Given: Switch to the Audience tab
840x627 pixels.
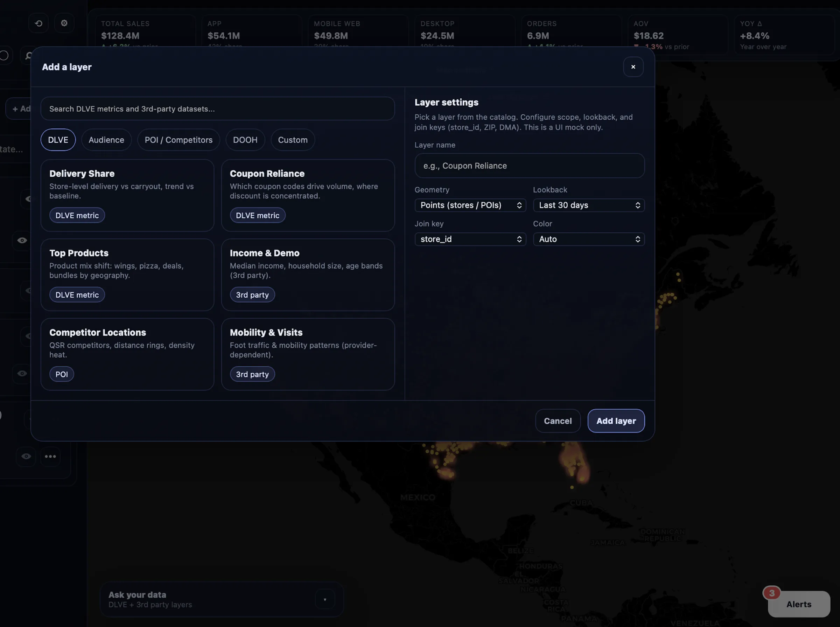Looking at the screenshot, I should [106, 140].
